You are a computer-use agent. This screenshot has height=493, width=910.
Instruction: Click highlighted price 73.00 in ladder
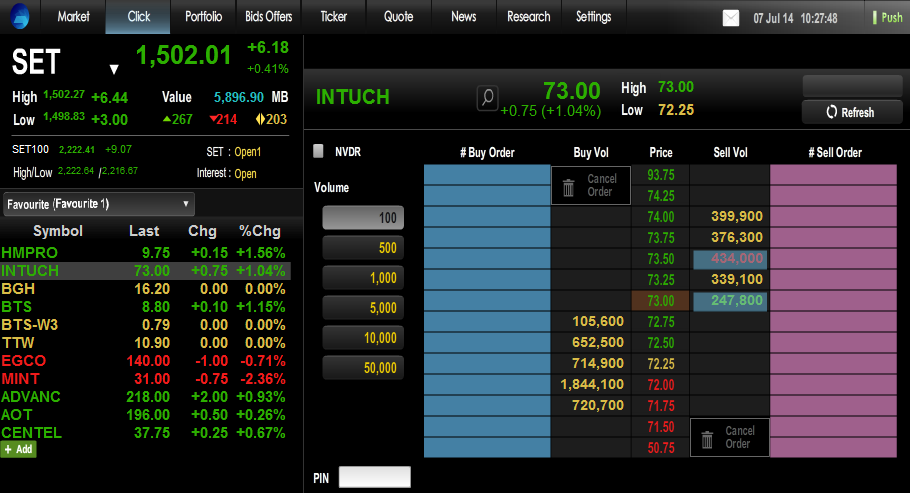[660, 301]
